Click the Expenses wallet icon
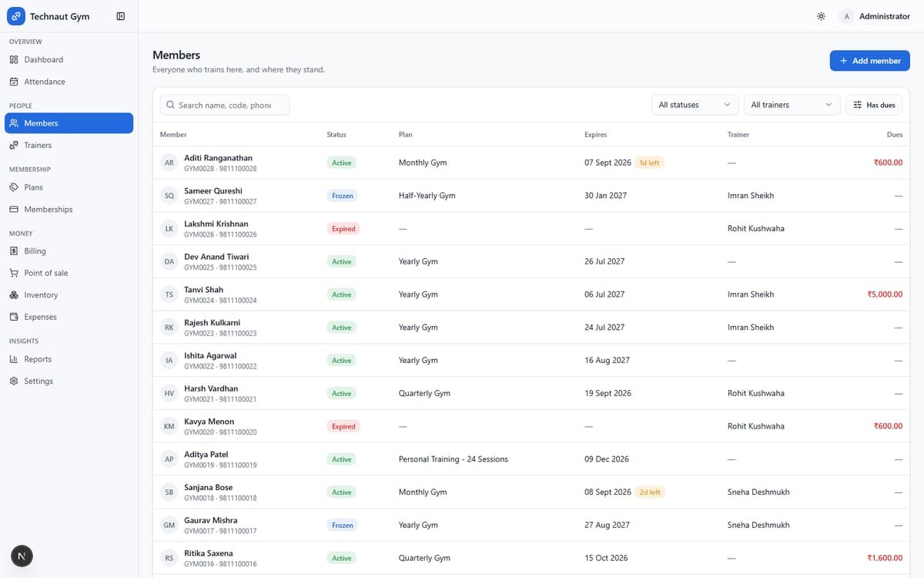 coord(14,317)
